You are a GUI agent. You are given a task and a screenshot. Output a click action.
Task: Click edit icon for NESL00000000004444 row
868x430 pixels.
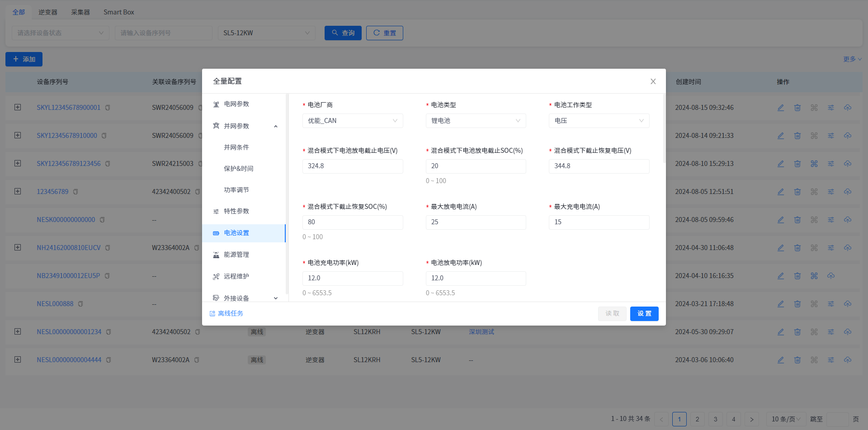[x=781, y=360]
